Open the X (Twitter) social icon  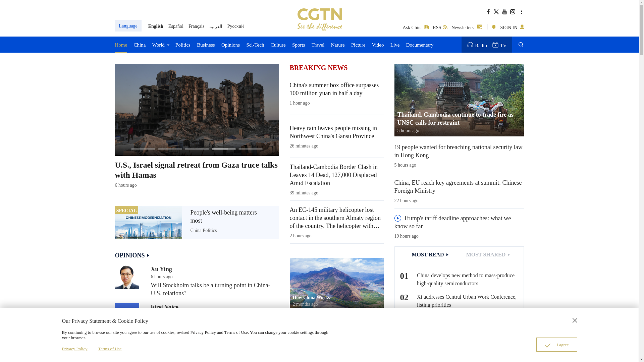(496, 12)
